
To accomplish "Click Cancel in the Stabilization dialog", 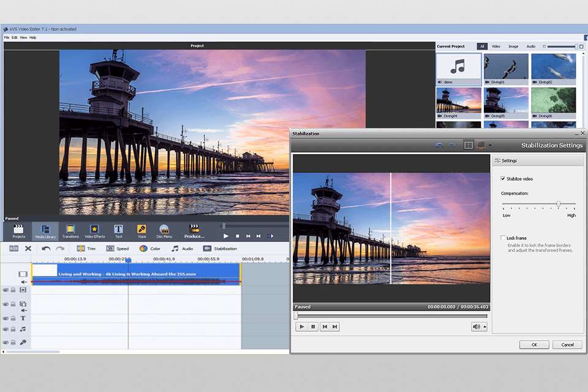I will tap(567, 345).
